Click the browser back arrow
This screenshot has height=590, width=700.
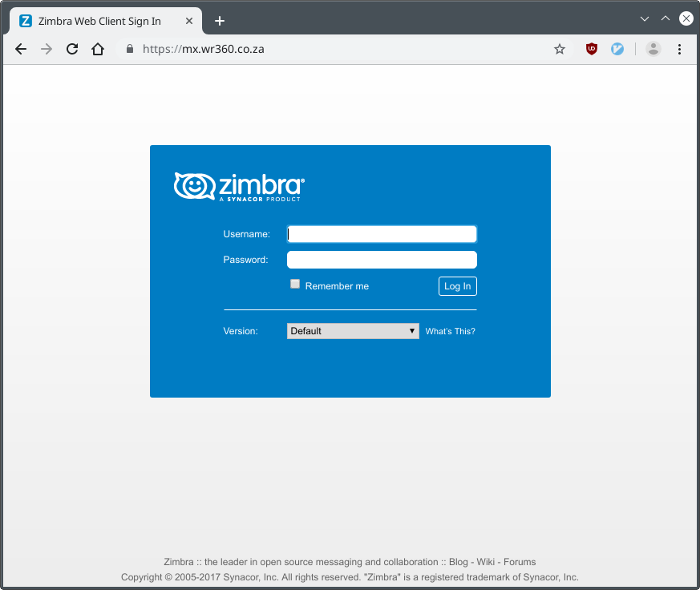coord(21,49)
